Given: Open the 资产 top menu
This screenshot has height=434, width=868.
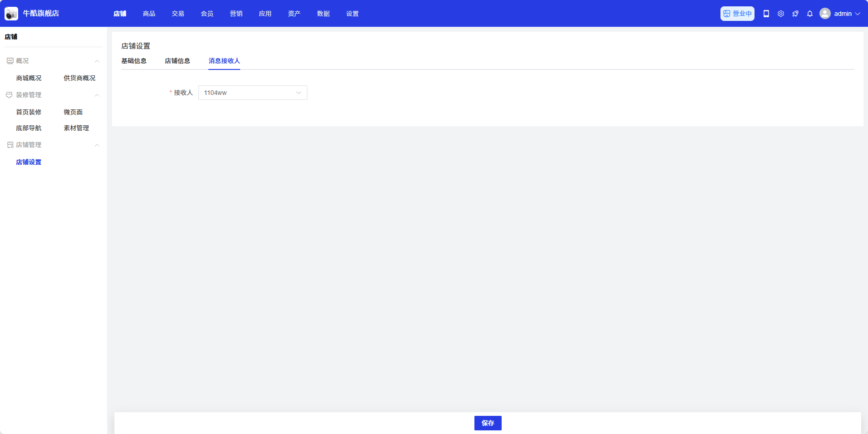Looking at the screenshot, I should 294,14.
